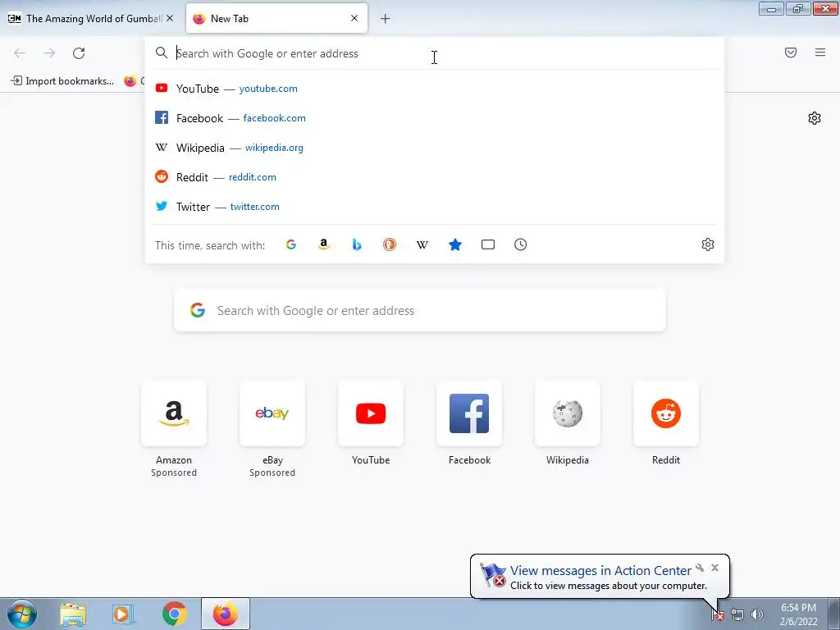The height and width of the screenshot is (630, 840).
Task: Click the wrench icon in Action Center balloon
Action: pyautogui.click(x=700, y=568)
